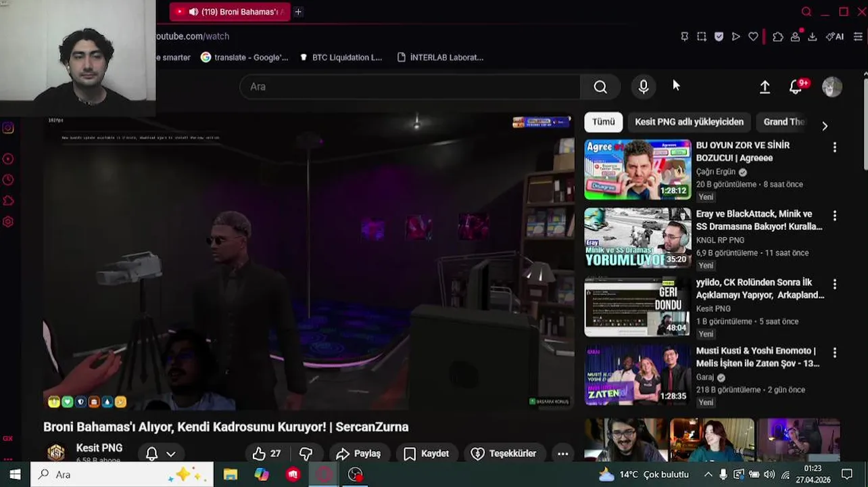
Task: Open Opera GX pinboard pin icon
Action: (x=684, y=37)
